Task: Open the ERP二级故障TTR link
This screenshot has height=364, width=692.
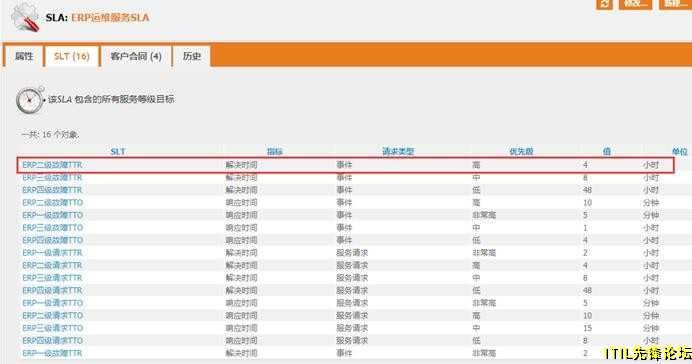Action: [52, 165]
